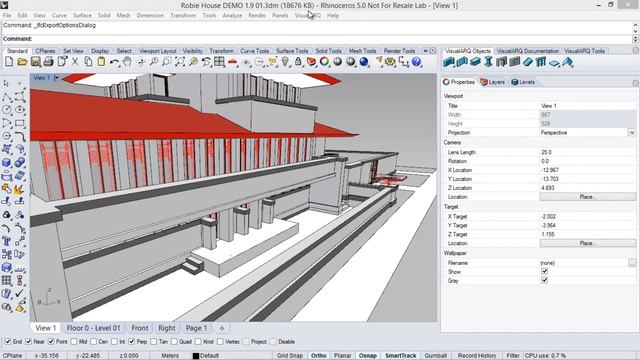This screenshot has width=640, height=360.
Task: Click the wallpaper Filename browse button
Action: point(632,263)
